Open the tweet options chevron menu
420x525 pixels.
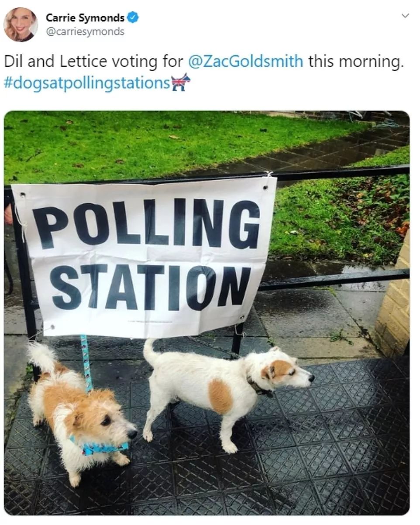[x=405, y=16]
